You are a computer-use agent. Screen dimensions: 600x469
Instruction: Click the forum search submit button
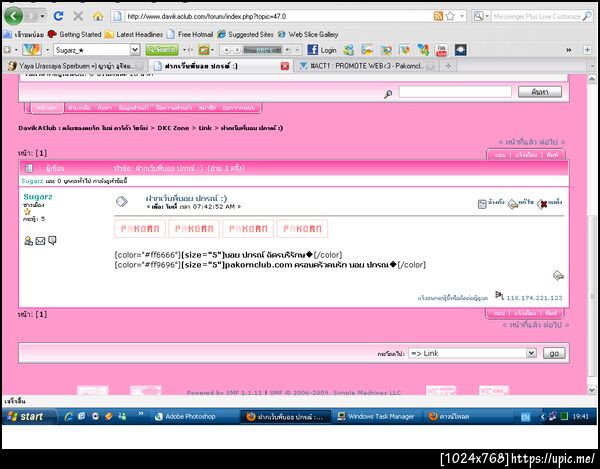point(540,92)
